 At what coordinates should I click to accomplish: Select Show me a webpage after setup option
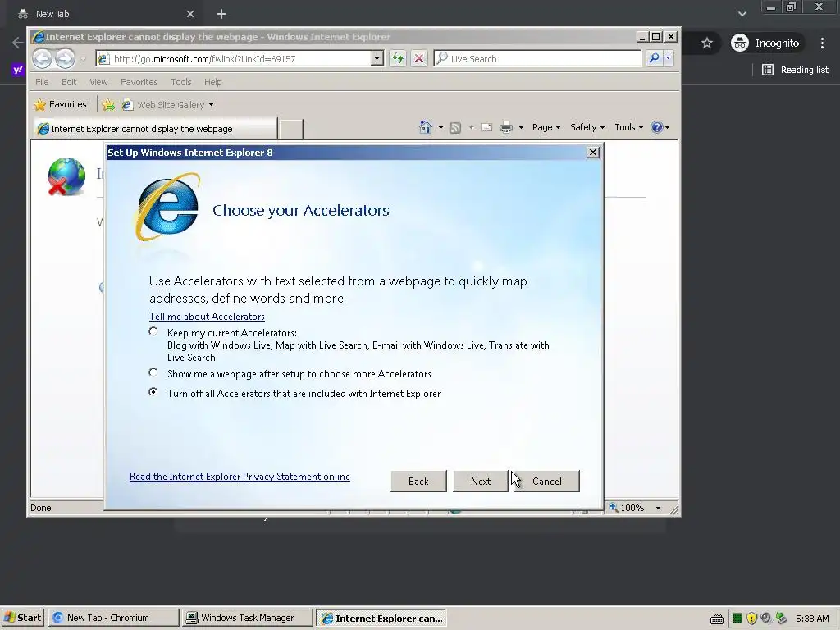pyautogui.click(x=153, y=372)
